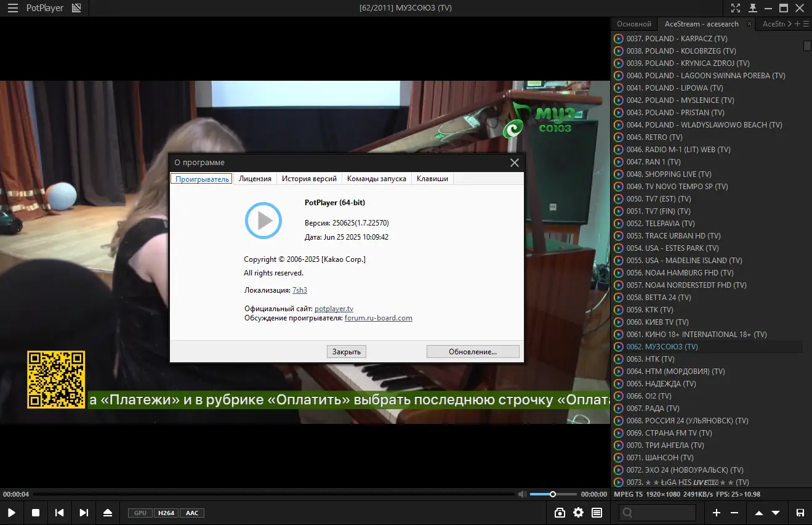This screenshot has height=525, width=812.
Task: Add a new playlist tab
Action: click(x=798, y=24)
